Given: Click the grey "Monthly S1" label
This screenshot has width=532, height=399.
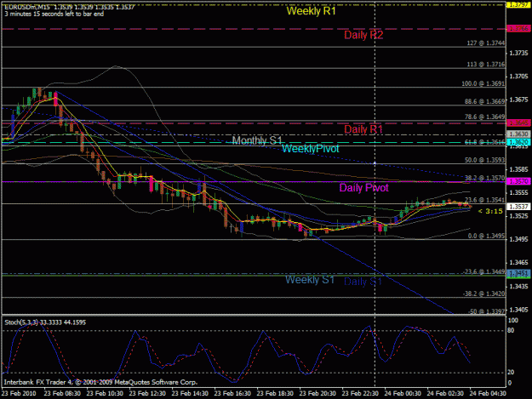Looking at the screenshot, I should 257,140.
